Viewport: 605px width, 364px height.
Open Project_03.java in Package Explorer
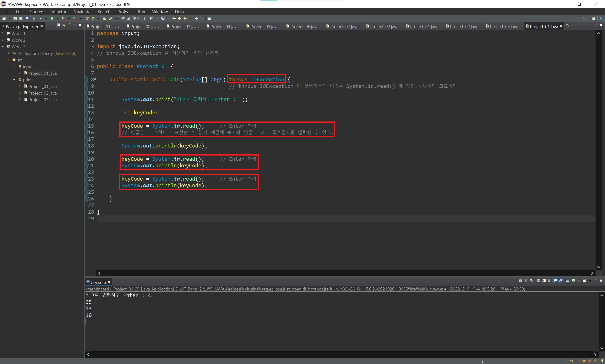coord(43,100)
